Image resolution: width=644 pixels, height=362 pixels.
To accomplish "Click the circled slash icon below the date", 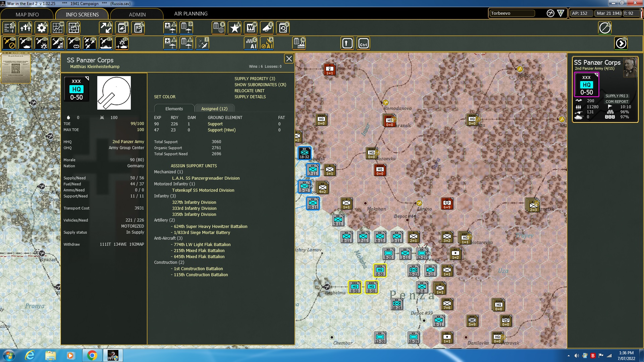I will (605, 28).
